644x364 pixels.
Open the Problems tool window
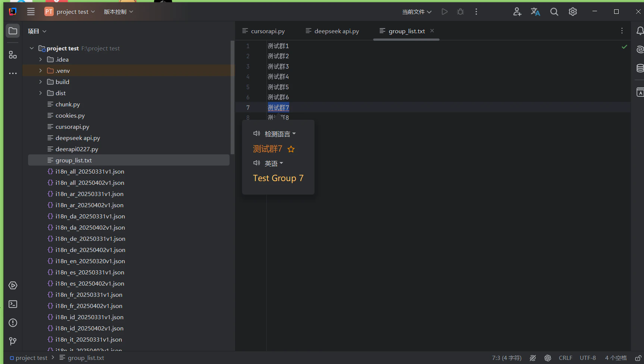coord(13,323)
